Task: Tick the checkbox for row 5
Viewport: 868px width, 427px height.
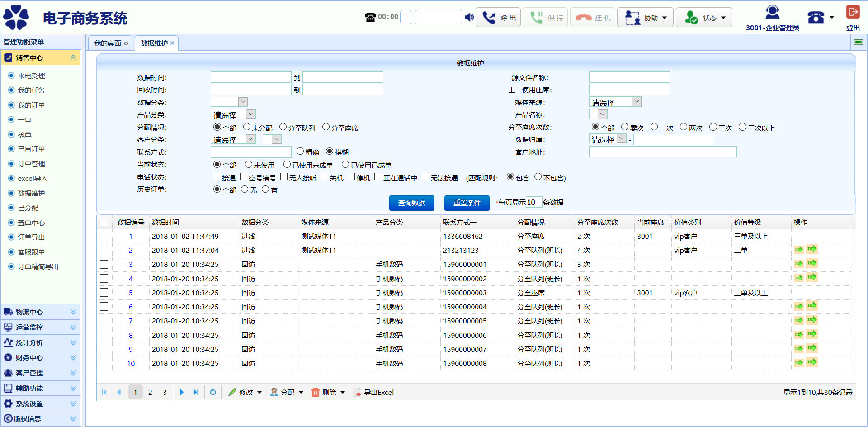Action: pos(104,292)
